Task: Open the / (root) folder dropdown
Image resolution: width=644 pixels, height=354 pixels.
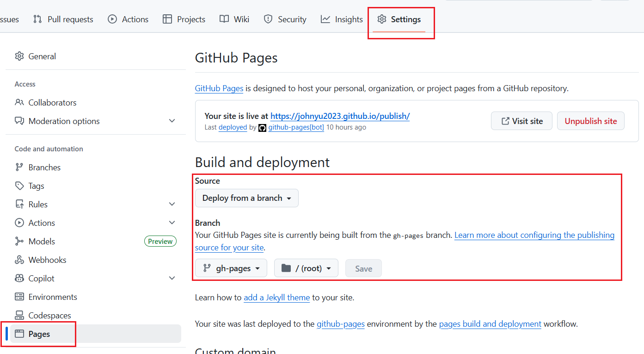Action: click(x=306, y=268)
